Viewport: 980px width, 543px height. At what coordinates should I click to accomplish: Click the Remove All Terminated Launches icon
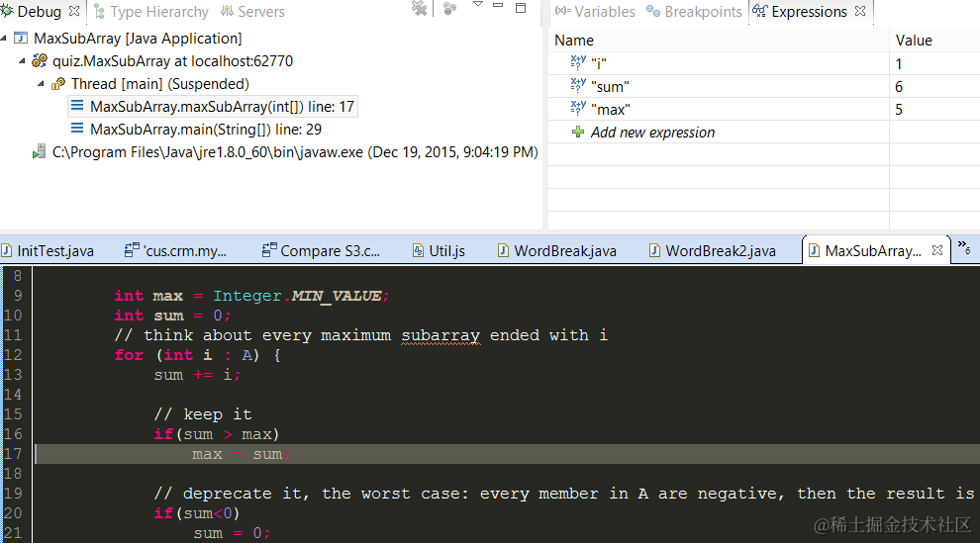[x=420, y=8]
